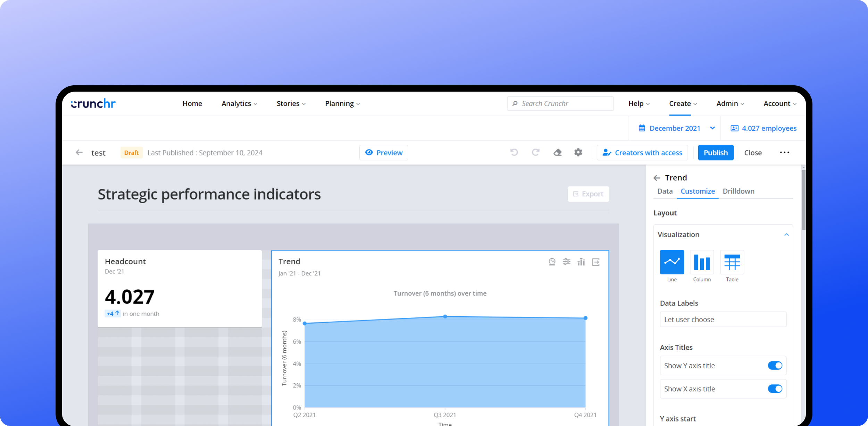The image size is (868, 426).
Task: Disable the Show X axis title toggle
Action: 775,389
